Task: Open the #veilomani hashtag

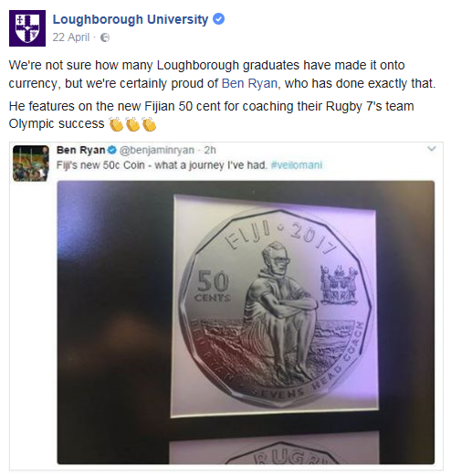Action: 297,165
